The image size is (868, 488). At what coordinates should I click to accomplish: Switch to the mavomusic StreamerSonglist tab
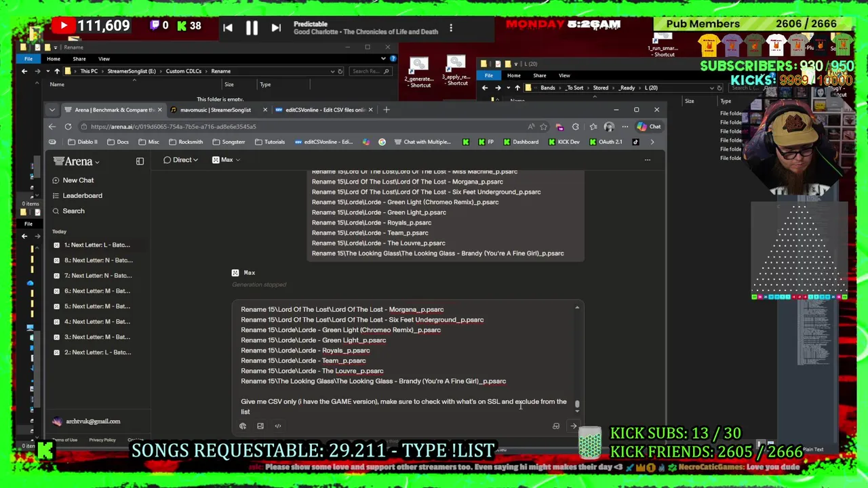(214, 110)
